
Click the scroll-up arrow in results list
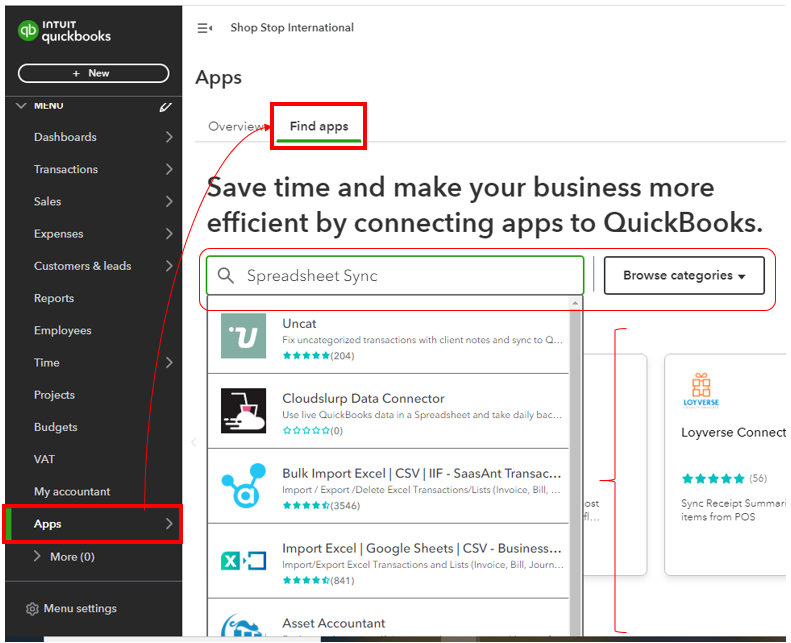(x=575, y=303)
